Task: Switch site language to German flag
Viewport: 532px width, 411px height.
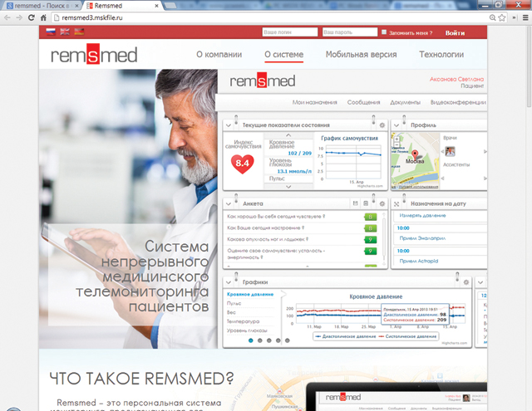Action: tap(79, 32)
